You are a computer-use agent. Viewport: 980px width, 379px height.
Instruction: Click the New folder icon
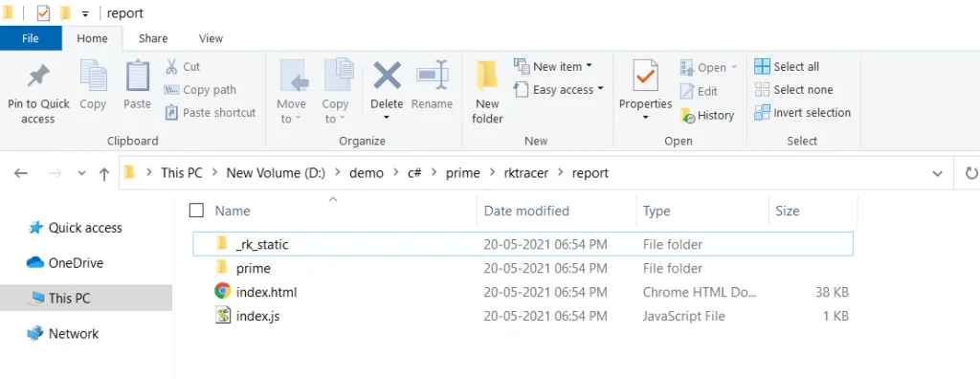[x=487, y=77]
